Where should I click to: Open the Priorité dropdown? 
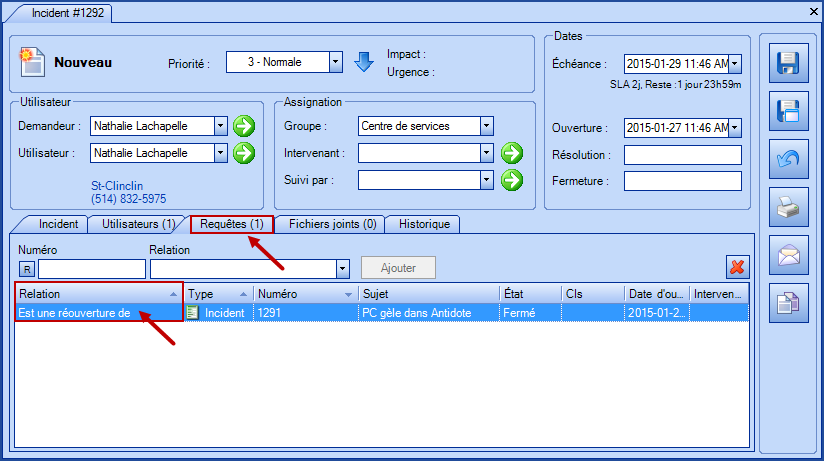click(x=336, y=62)
